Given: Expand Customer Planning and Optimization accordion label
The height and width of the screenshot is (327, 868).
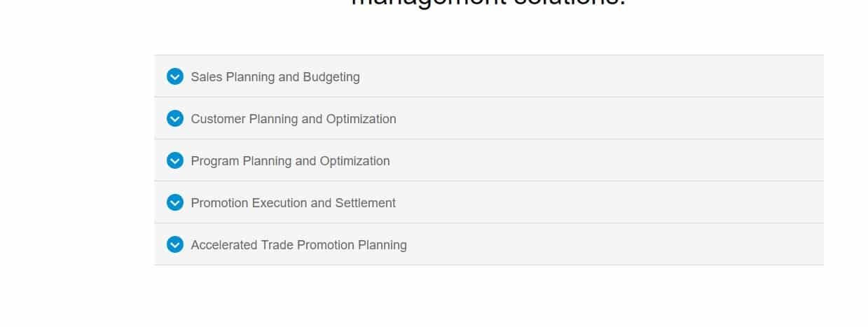Looking at the screenshot, I should point(294,119).
